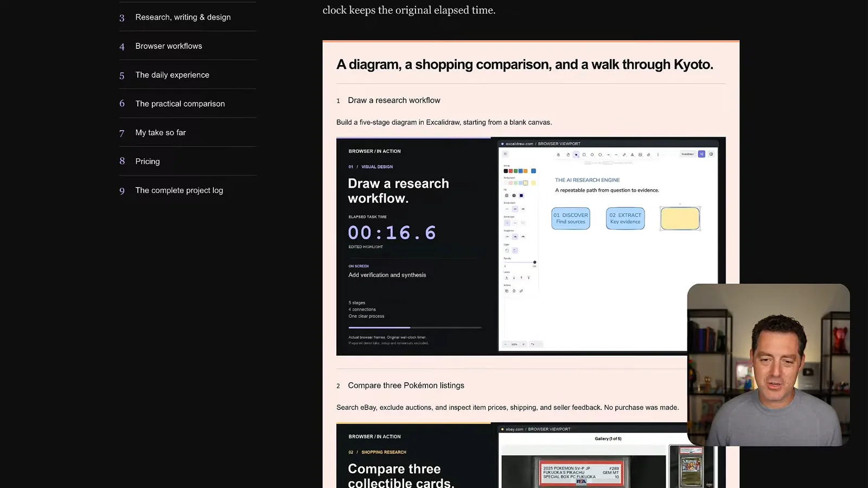868x488 pixels.
Task: Select the eraser tool in Excalidraw toolbar
Action: pos(648,155)
